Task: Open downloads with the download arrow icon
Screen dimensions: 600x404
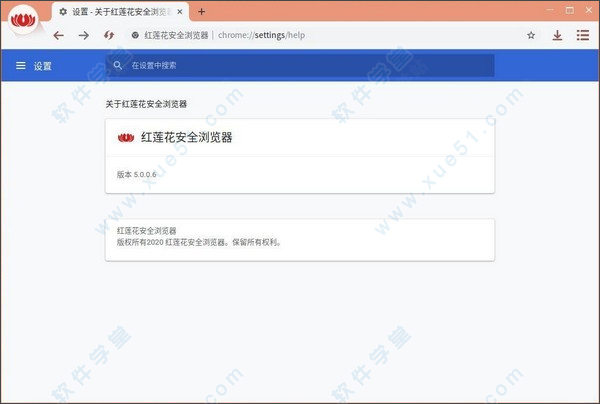Action: tap(557, 36)
